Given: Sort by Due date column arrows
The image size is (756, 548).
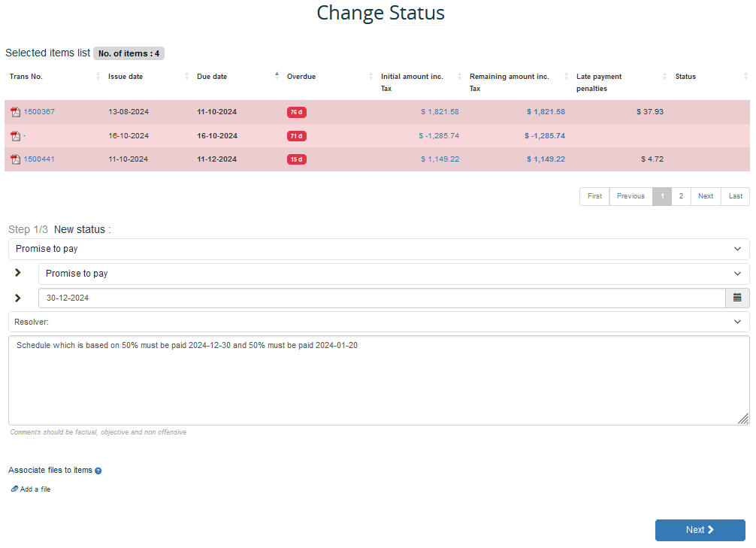Looking at the screenshot, I should click(277, 77).
